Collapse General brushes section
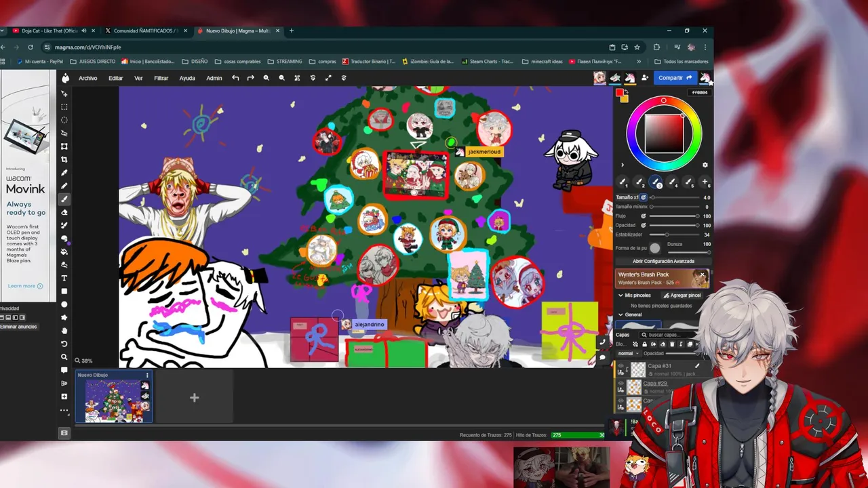Viewport: 868px width, 488px height. pyautogui.click(x=620, y=314)
